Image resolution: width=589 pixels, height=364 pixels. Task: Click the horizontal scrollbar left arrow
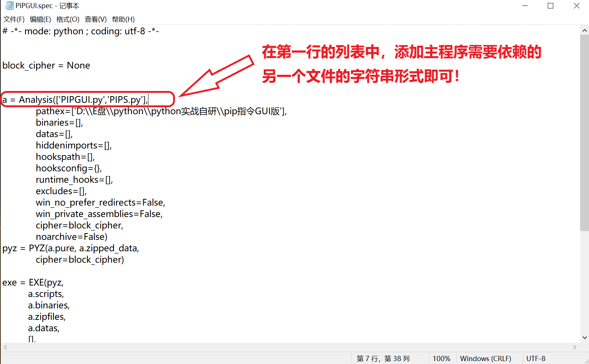pos(5,347)
